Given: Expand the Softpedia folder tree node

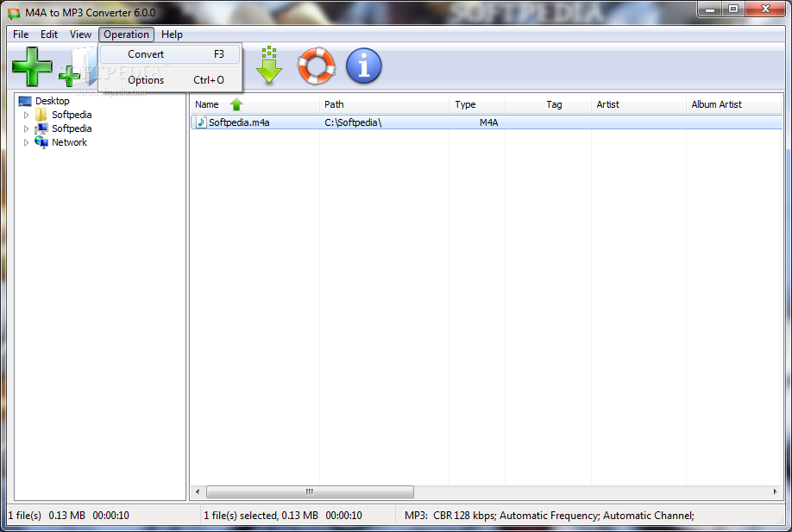Looking at the screenshot, I should 26,115.
